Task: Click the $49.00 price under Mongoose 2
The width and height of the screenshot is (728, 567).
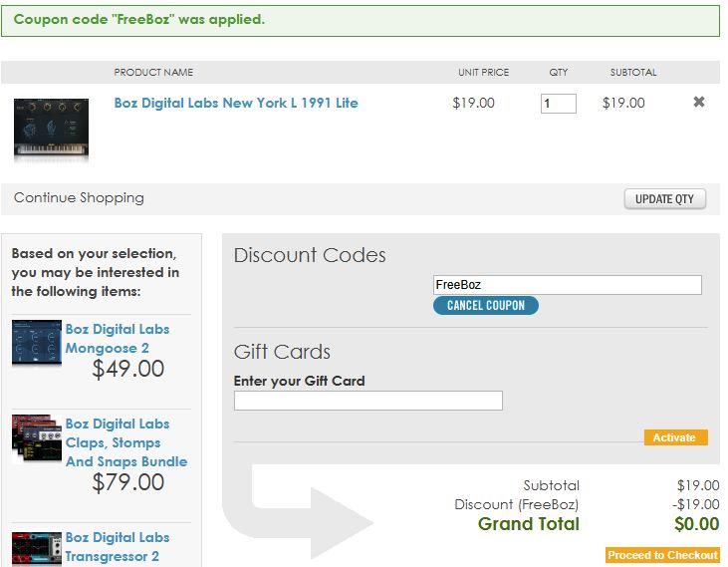Action: 128,369
